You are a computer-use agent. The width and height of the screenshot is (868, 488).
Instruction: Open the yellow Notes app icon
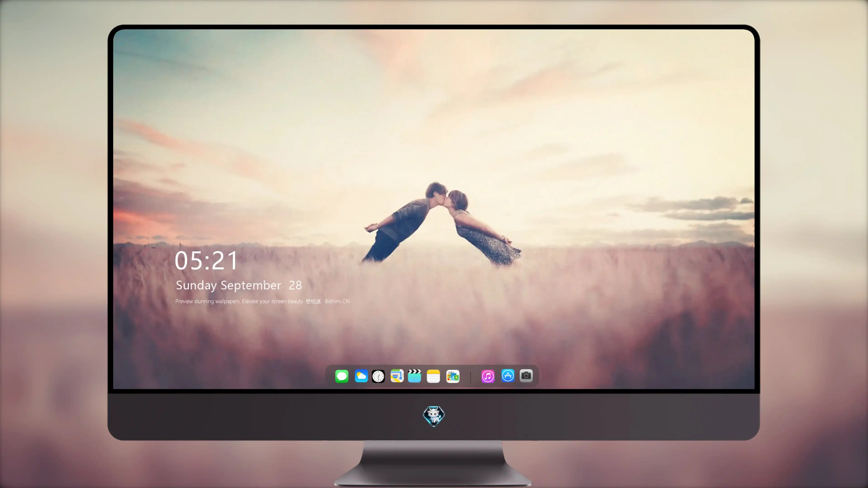pos(433,376)
